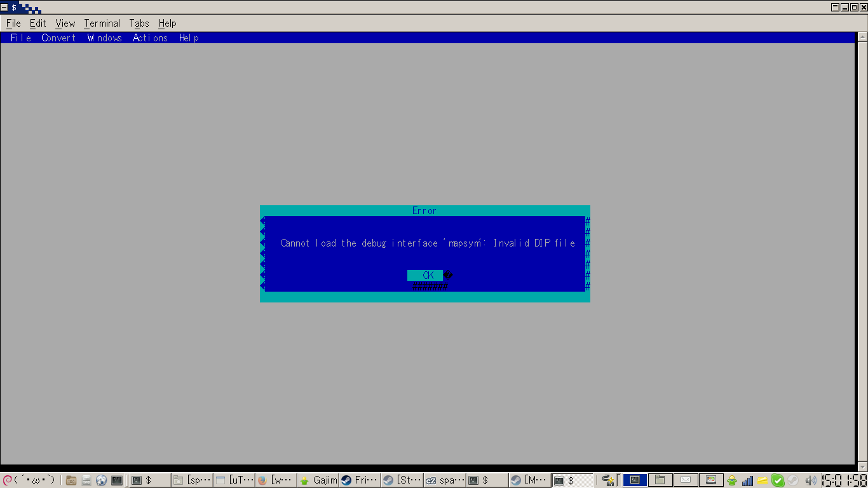Open the Tabs menu
The image size is (868, 488).
(x=139, y=24)
